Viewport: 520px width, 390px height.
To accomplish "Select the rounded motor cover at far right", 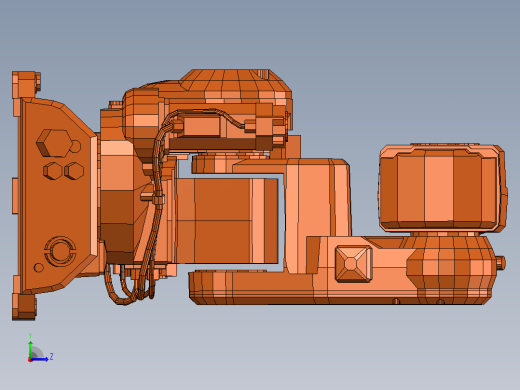I will [x=443, y=188].
